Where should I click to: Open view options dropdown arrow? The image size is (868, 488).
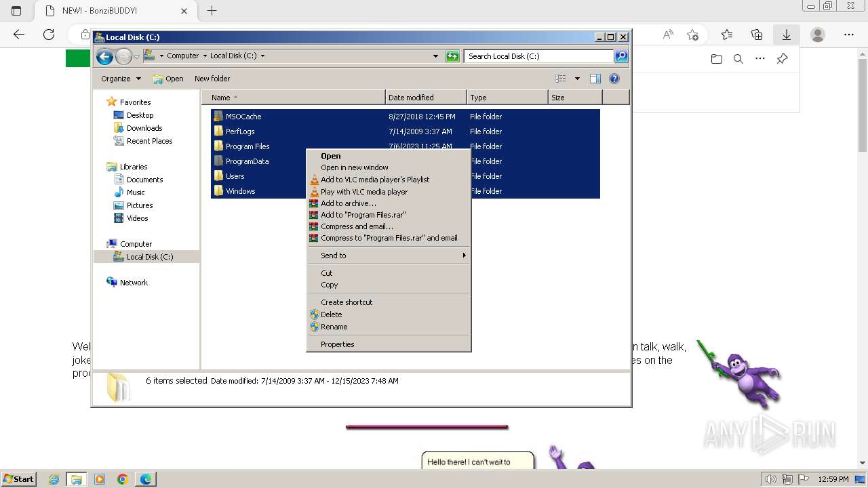[x=577, y=79]
